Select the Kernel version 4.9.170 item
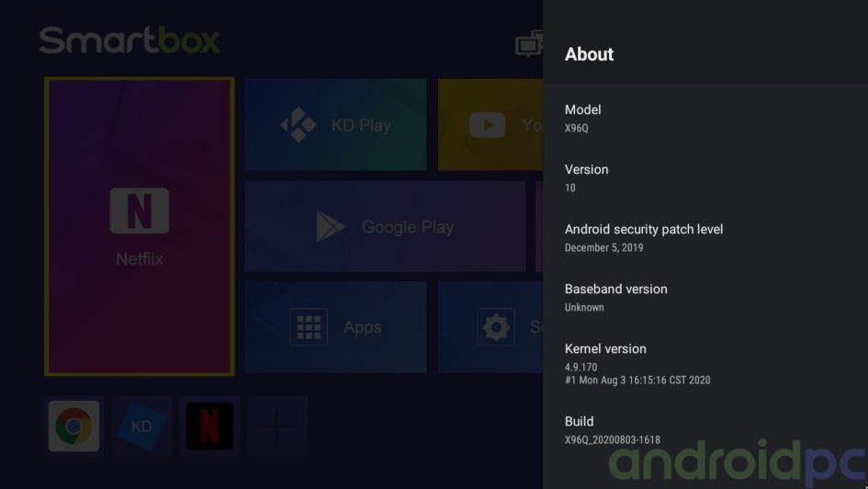This screenshot has height=489, width=868. (705, 364)
